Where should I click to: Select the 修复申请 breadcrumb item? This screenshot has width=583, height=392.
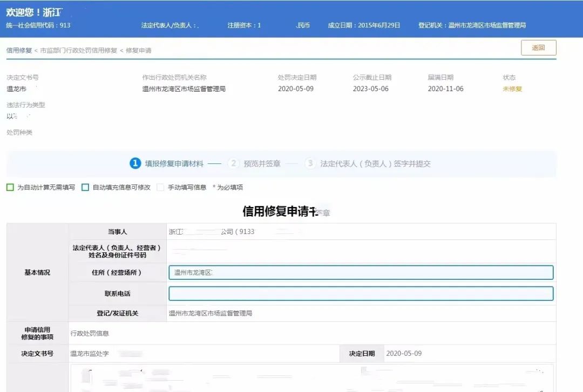138,50
